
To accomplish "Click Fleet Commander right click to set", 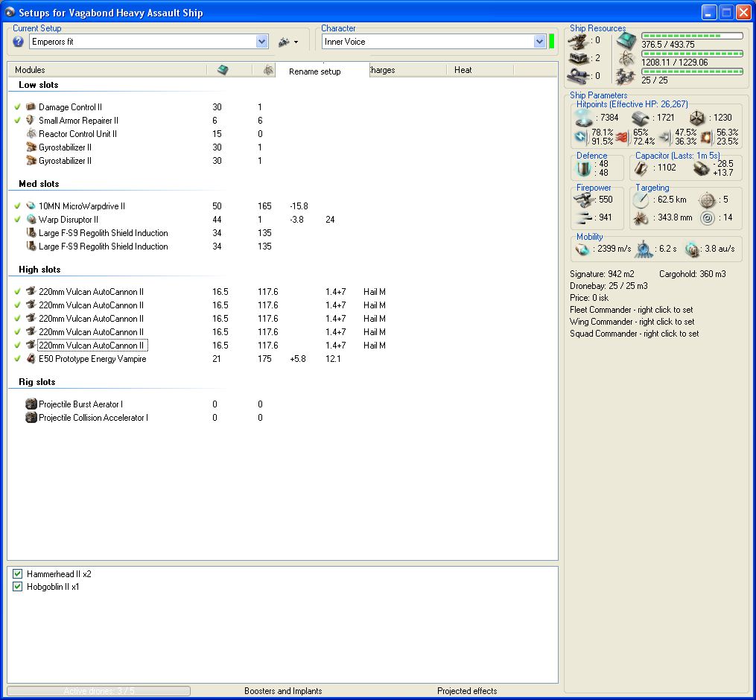I will (x=631, y=310).
